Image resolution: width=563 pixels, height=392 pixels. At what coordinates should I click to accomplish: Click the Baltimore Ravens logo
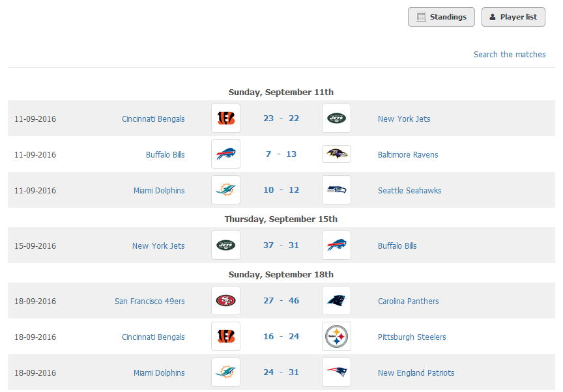point(336,154)
